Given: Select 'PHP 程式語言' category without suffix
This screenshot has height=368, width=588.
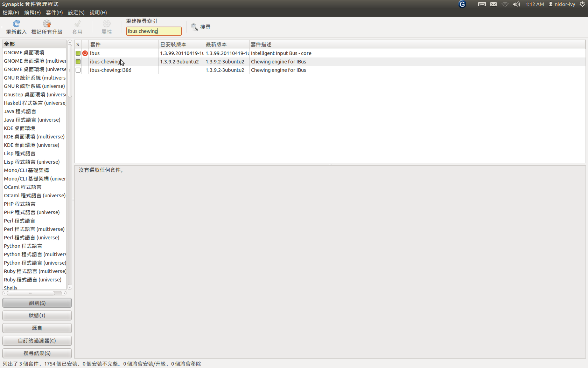Looking at the screenshot, I should click(x=34, y=204).
